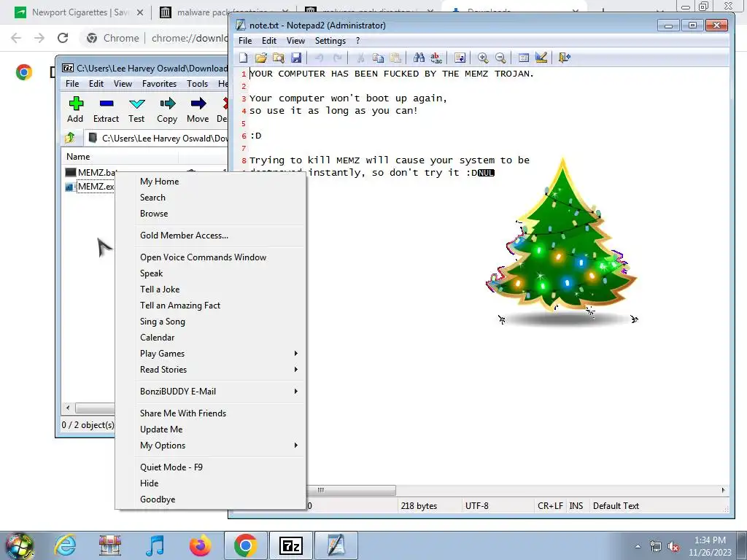Click the Select Scheme icon in Notepad2

tap(524, 58)
